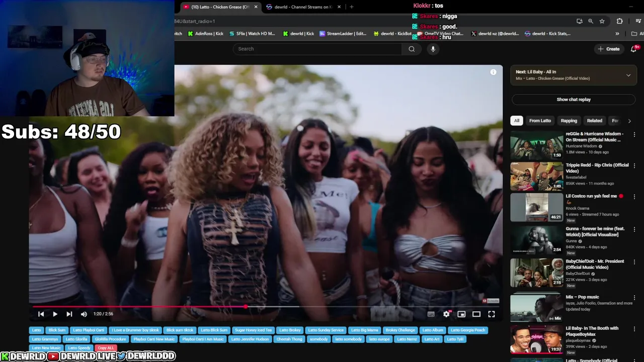The width and height of the screenshot is (644, 362).
Task: Go to previous video with skip-back button
Action: (41, 314)
